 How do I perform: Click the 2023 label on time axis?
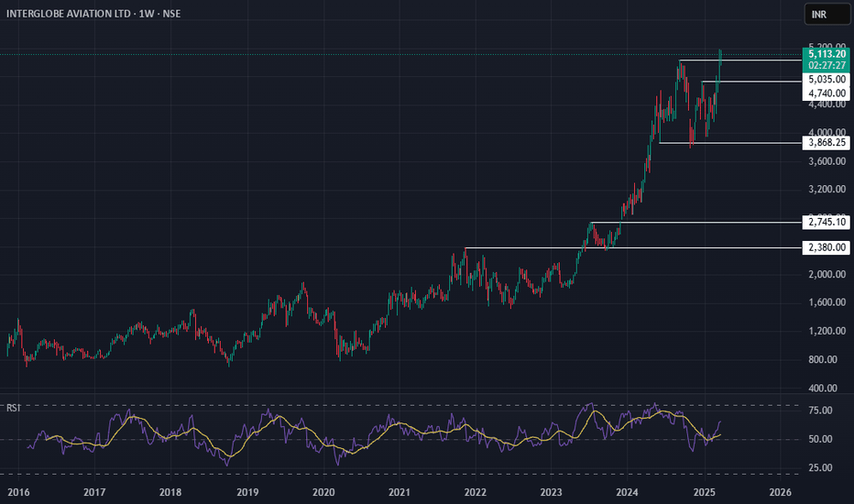tap(551, 493)
